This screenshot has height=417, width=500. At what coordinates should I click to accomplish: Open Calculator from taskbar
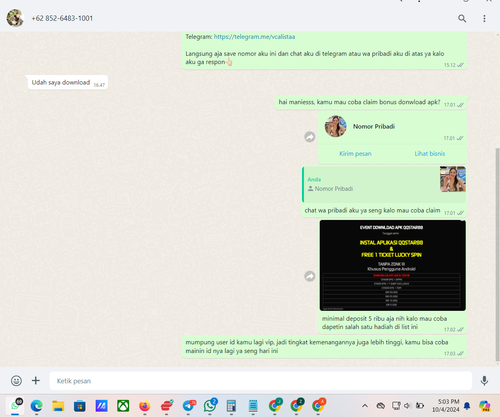(231, 406)
